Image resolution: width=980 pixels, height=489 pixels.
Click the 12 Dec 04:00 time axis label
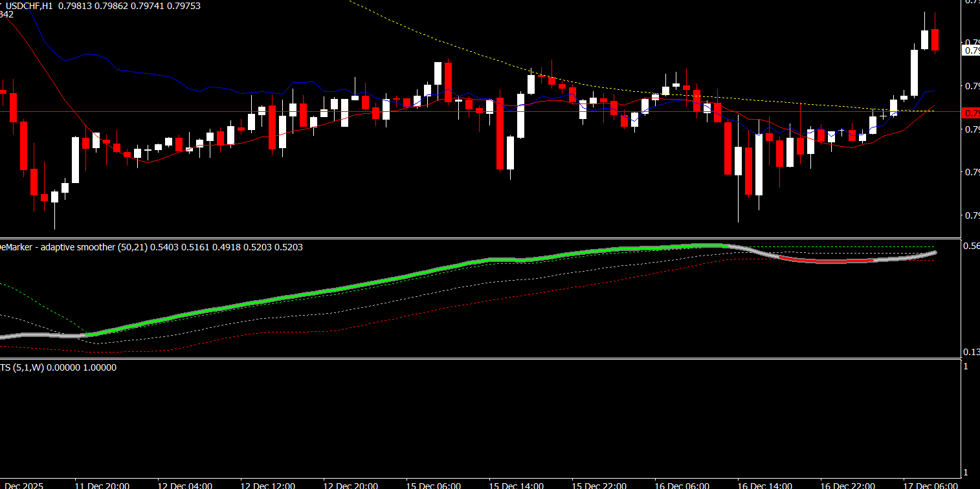184,485
